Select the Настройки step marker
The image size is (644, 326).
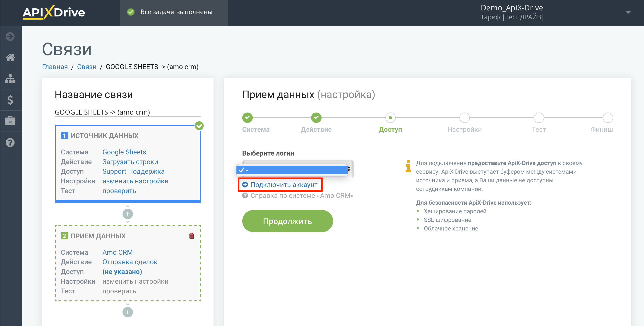[464, 117]
